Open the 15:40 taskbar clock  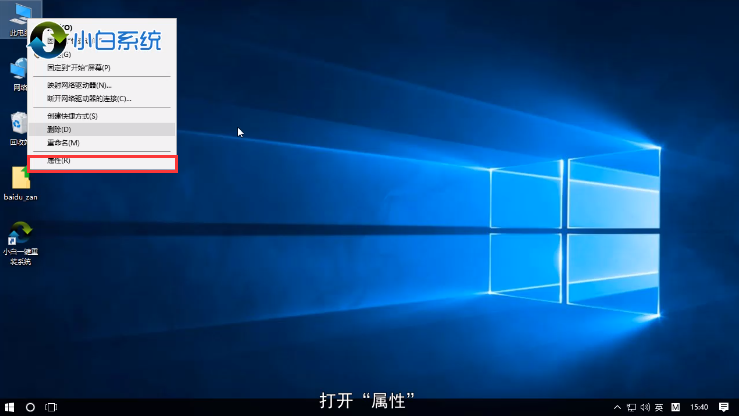point(699,407)
